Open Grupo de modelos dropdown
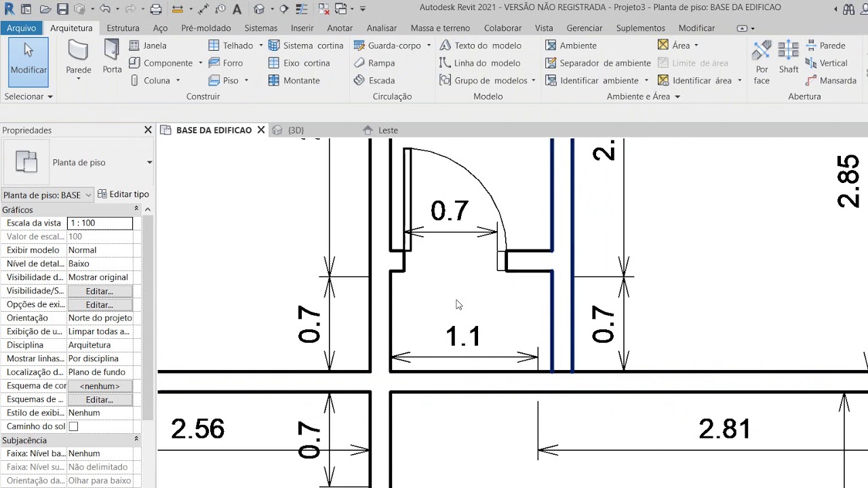868x488 pixels. pos(533,81)
